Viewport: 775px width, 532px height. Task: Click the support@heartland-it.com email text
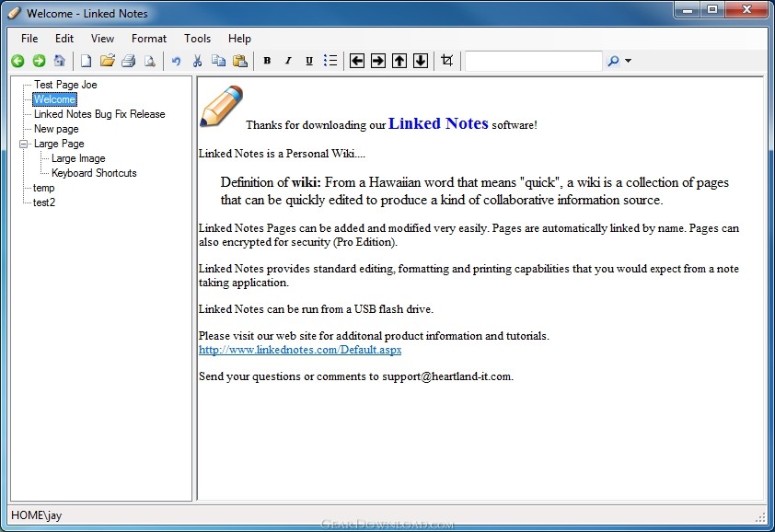click(446, 376)
